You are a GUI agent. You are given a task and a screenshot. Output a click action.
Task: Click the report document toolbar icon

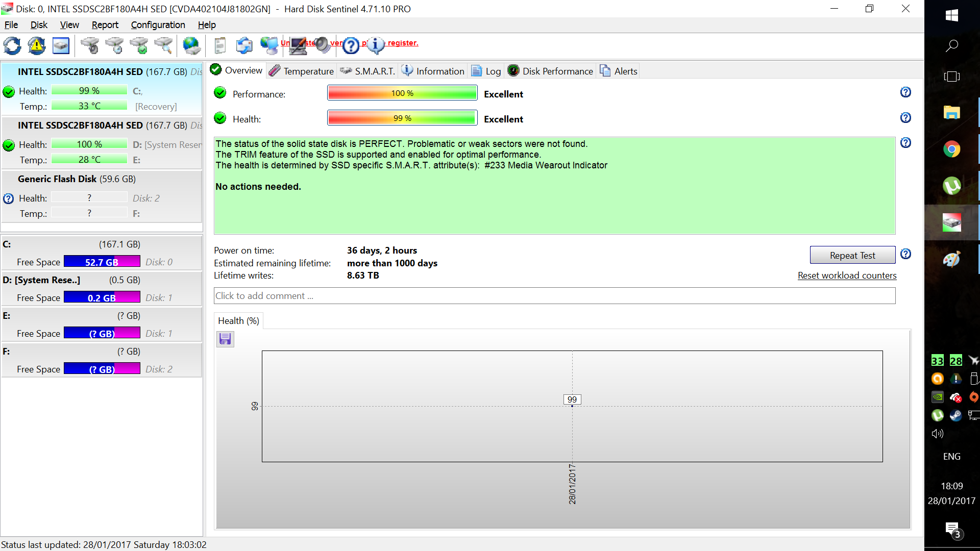tap(220, 46)
